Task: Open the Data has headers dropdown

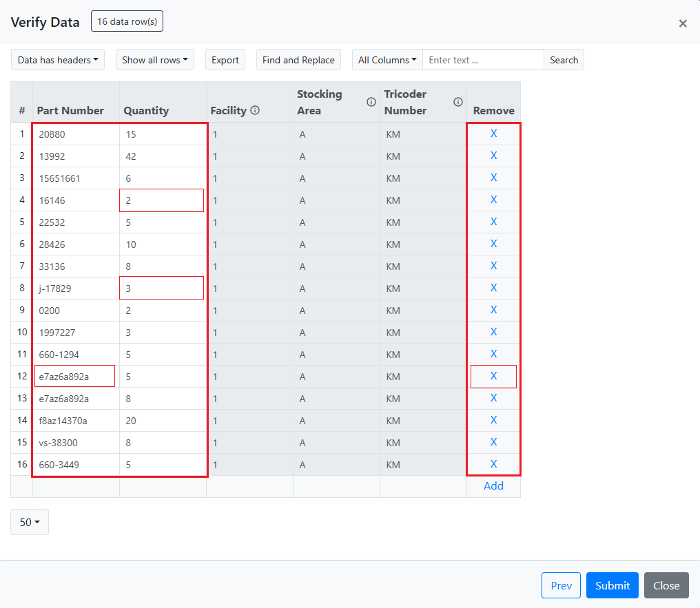Action: tap(57, 60)
